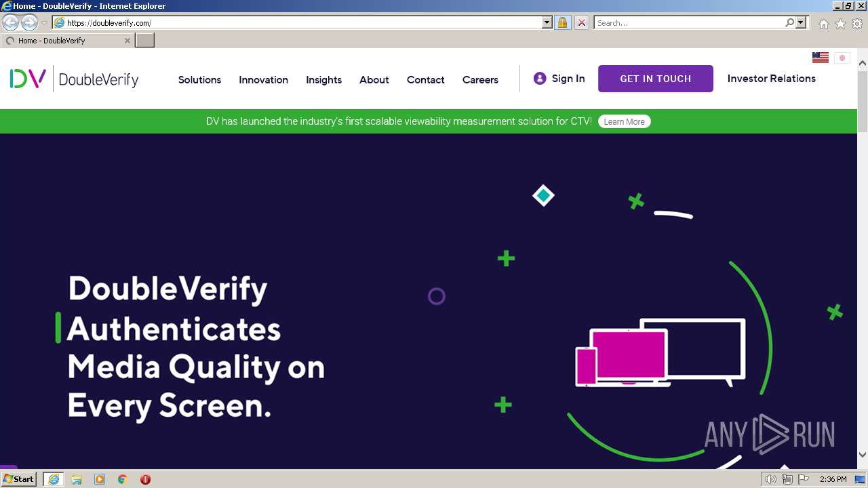Viewport: 868px width, 488px height.
Task: Open the recent pages dropdown arrow
Action: click(x=44, y=23)
